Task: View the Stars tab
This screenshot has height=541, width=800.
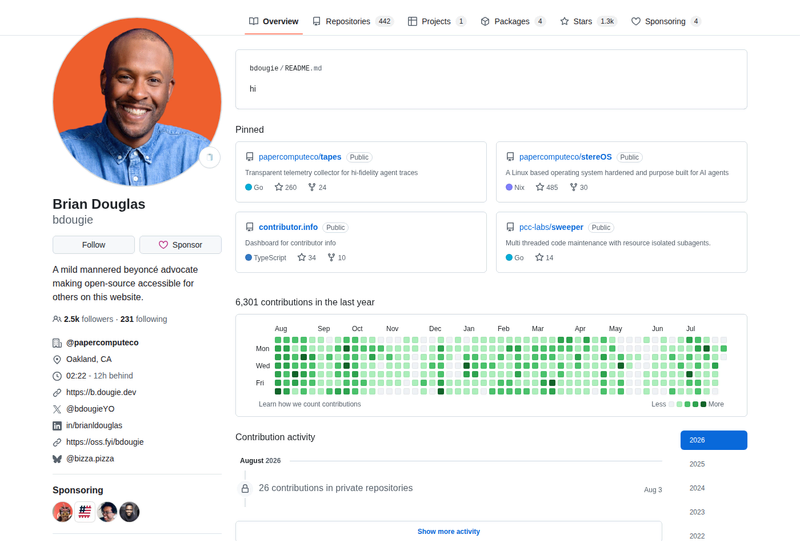Action: [x=588, y=21]
